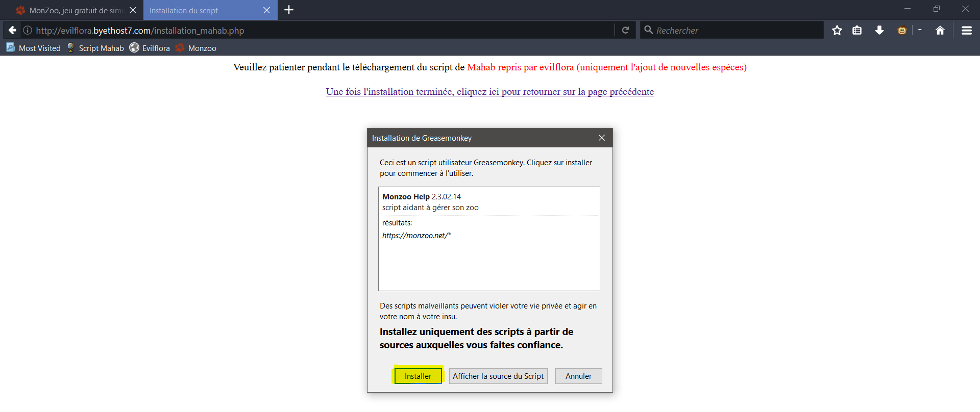Open the Firefox hamburger menu
The image size is (980, 412).
966,30
